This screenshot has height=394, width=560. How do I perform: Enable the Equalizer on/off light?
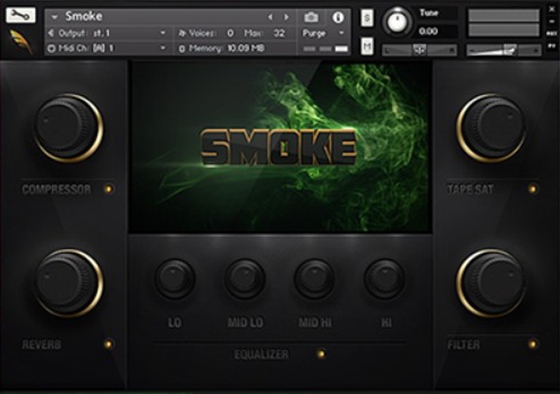point(321,354)
